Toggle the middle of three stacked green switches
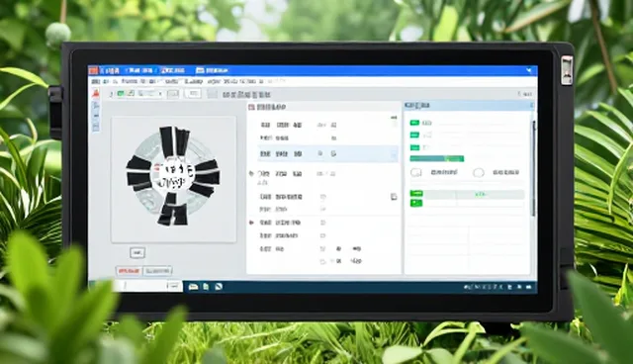Image resolution: width=633 pixels, height=364 pixels. (414, 135)
